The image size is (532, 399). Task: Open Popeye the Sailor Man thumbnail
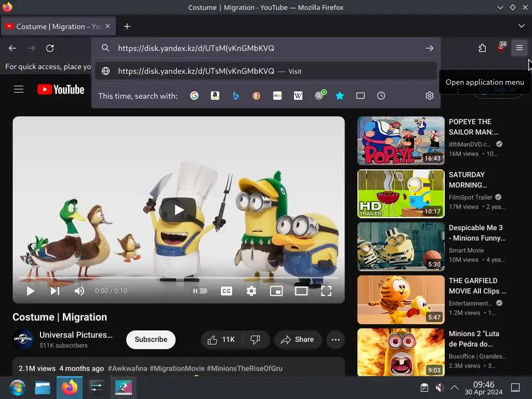(x=401, y=140)
